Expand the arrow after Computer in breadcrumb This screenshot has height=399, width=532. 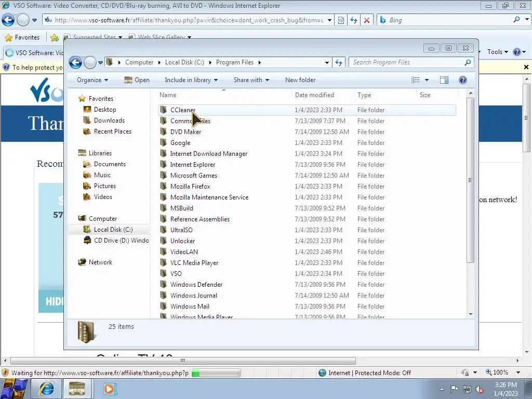point(159,62)
